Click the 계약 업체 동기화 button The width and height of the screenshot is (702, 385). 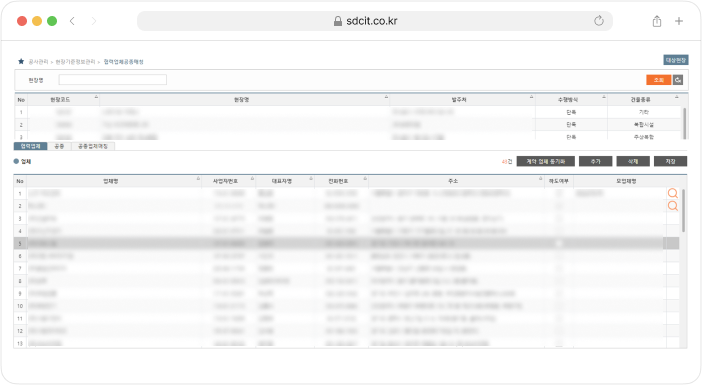coord(545,161)
